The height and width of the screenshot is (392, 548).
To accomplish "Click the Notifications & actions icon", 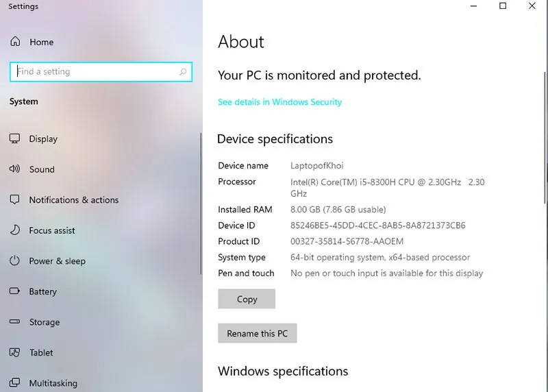I will 15,200.
